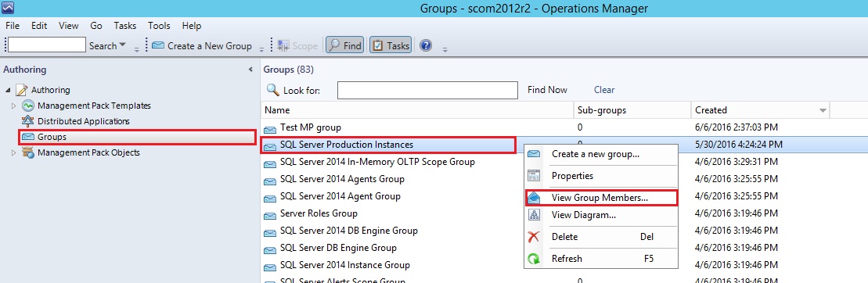The height and width of the screenshot is (283, 868).
Task: Open the Edit menu
Action: click(39, 26)
